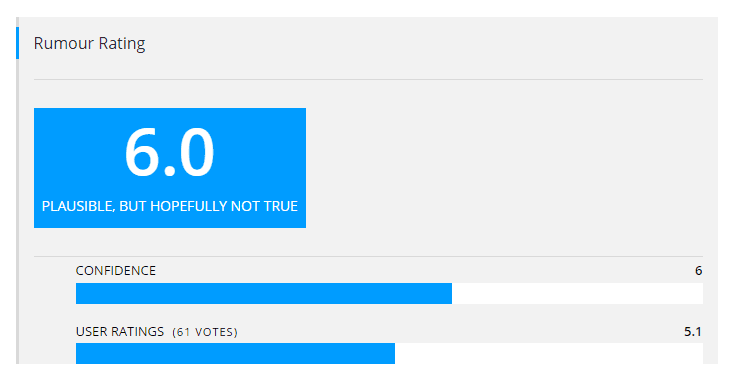The width and height of the screenshot is (734, 386).
Task: Click the divider line under Rumour Rating heading
Action: (x=368, y=80)
